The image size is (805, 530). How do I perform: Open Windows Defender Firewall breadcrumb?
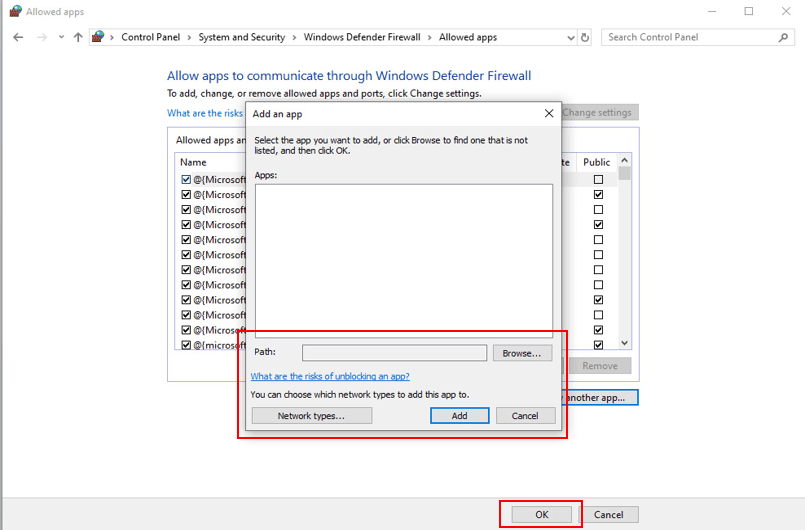tap(362, 37)
